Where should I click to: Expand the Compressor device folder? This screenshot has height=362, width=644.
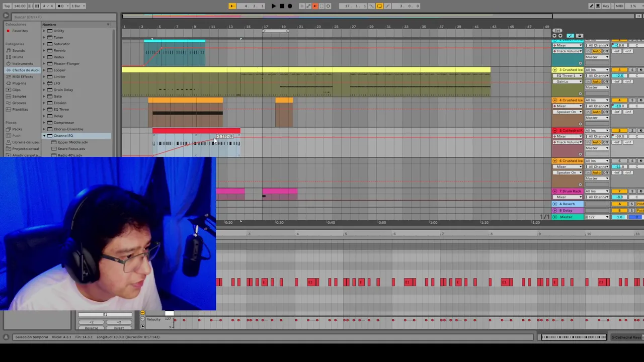[44, 122]
